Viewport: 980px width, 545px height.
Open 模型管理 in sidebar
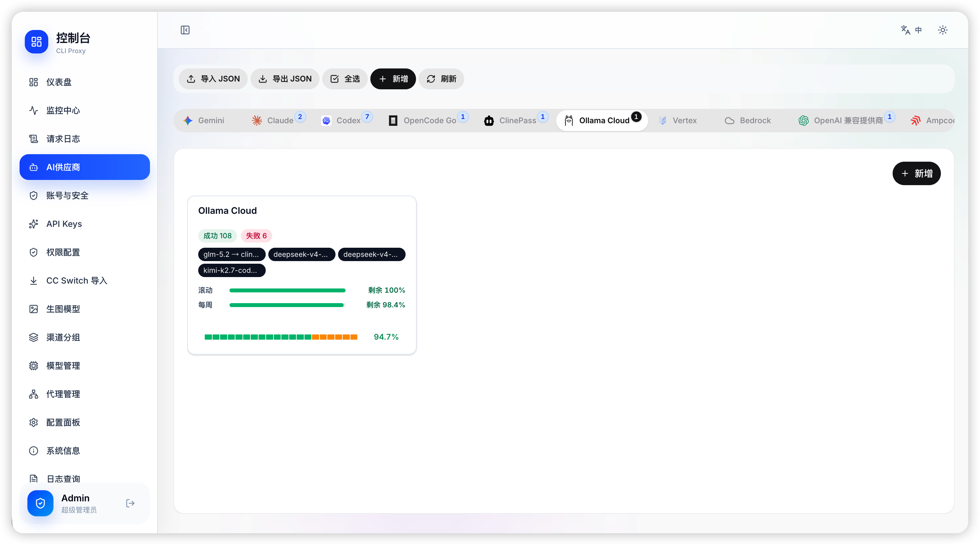pyautogui.click(x=84, y=366)
